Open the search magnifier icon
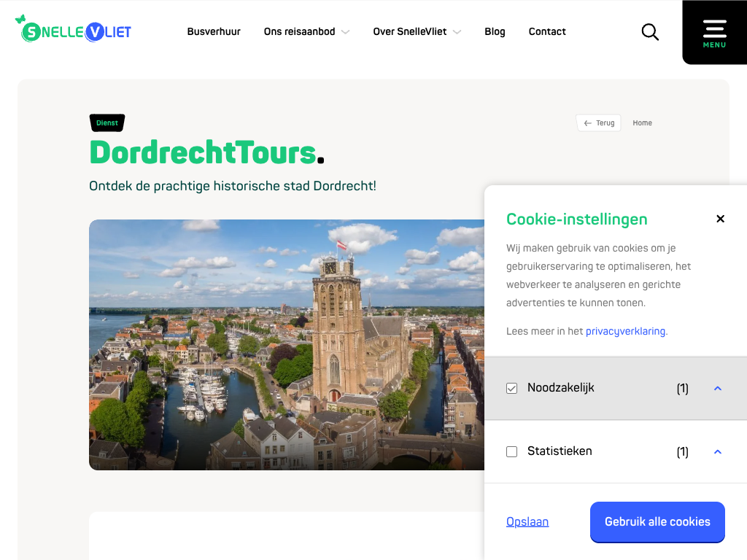Screen dimensions: 747x560 click(650, 32)
